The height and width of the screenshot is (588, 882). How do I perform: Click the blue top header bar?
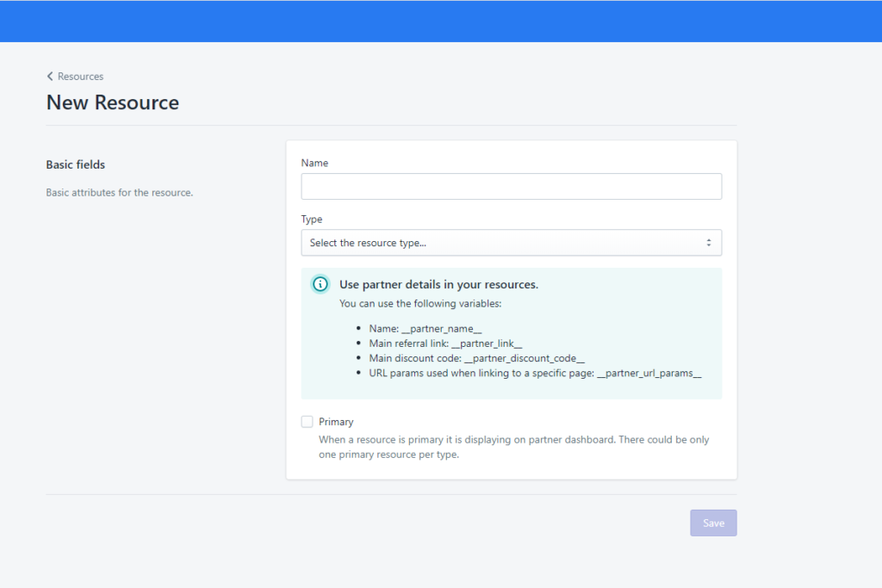441,21
